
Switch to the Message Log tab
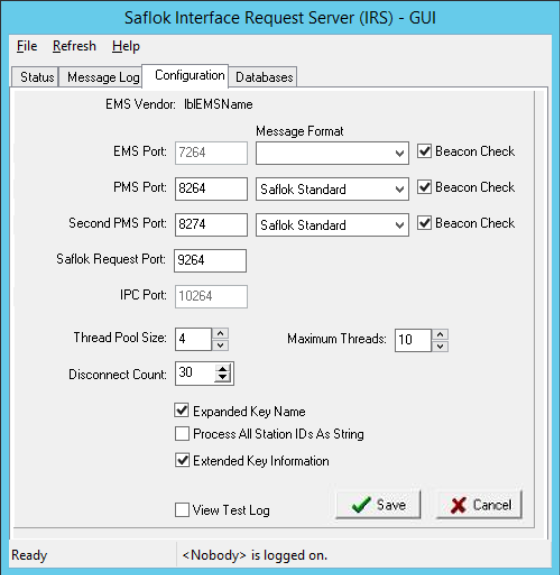[x=100, y=77]
